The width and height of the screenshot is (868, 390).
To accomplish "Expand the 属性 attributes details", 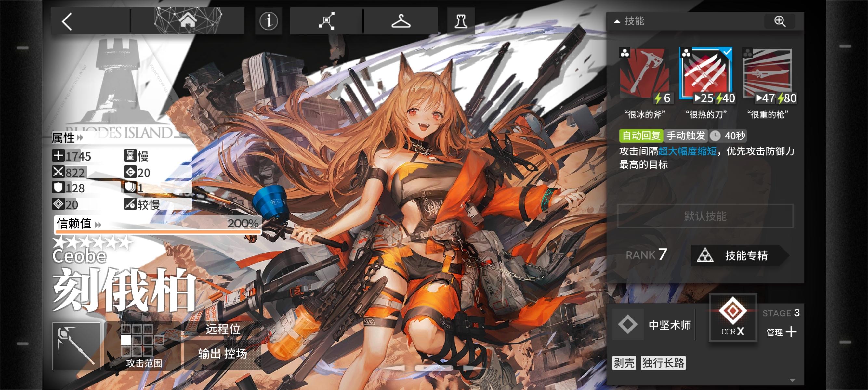I will coord(67,137).
